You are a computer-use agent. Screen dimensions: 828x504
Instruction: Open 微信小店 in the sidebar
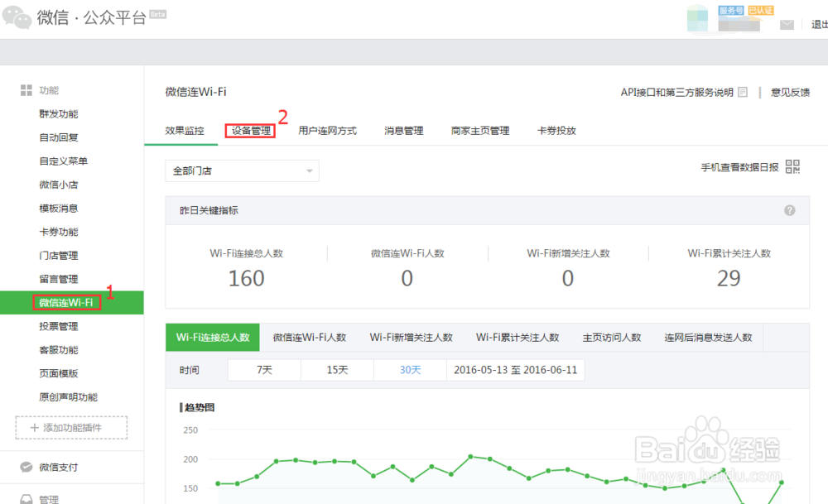coord(59,185)
